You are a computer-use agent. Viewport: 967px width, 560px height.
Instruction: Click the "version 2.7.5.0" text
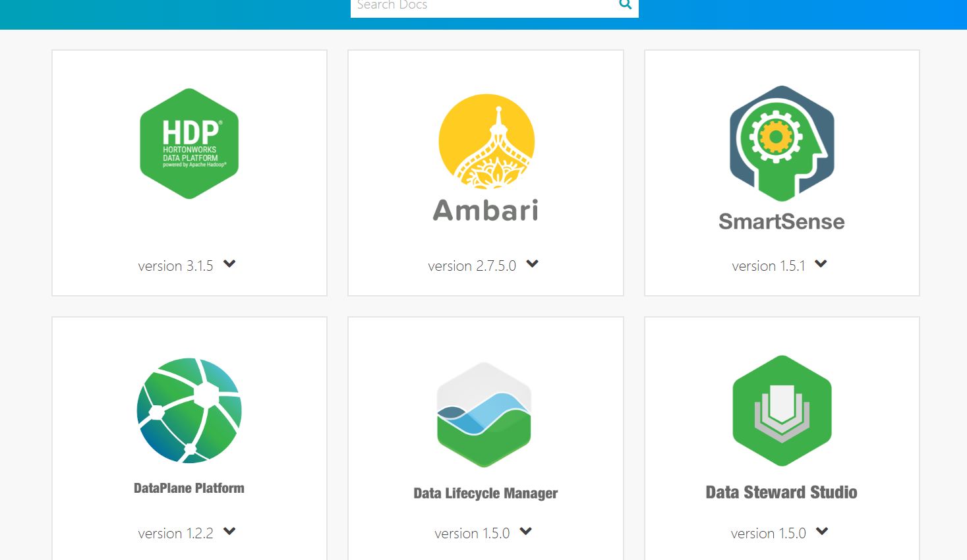(x=472, y=266)
